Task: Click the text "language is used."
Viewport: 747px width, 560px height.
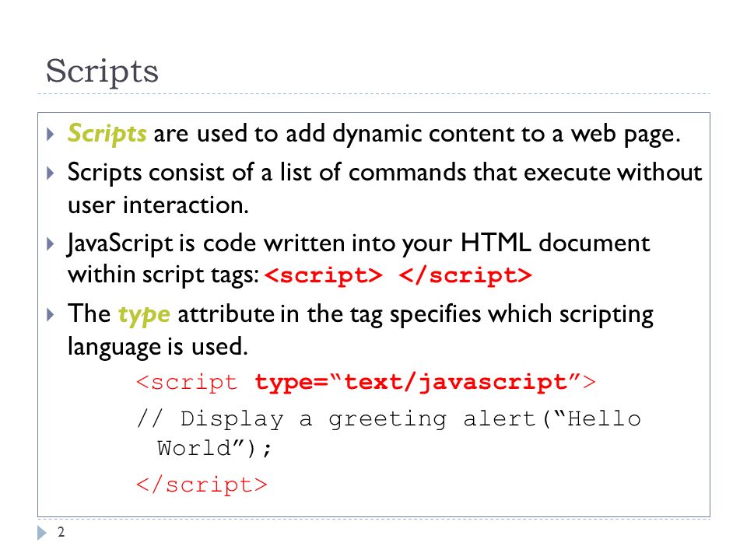Action: click(x=158, y=347)
